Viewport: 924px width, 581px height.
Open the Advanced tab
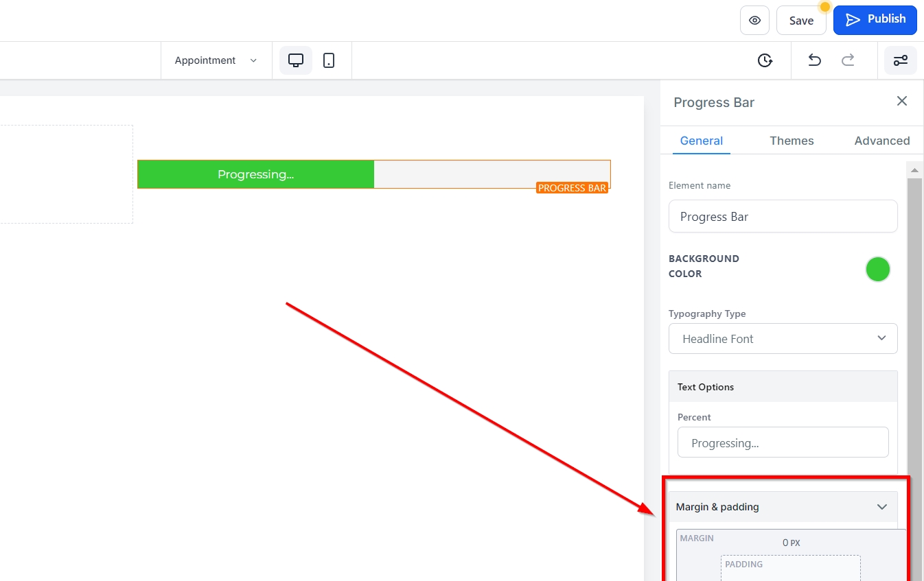pos(881,141)
